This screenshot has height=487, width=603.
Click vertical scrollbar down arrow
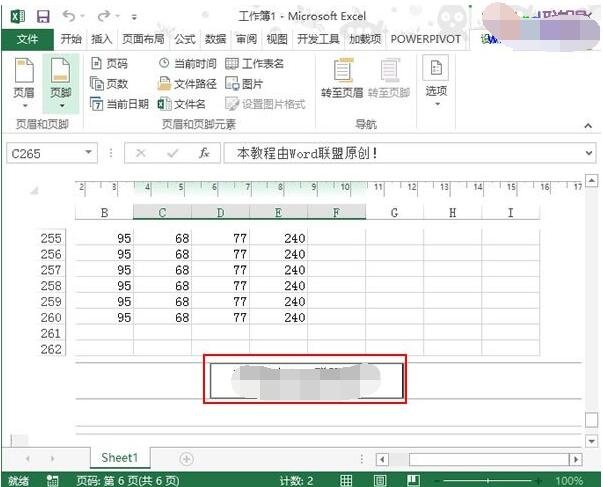pyautogui.click(x=591, y=441)
